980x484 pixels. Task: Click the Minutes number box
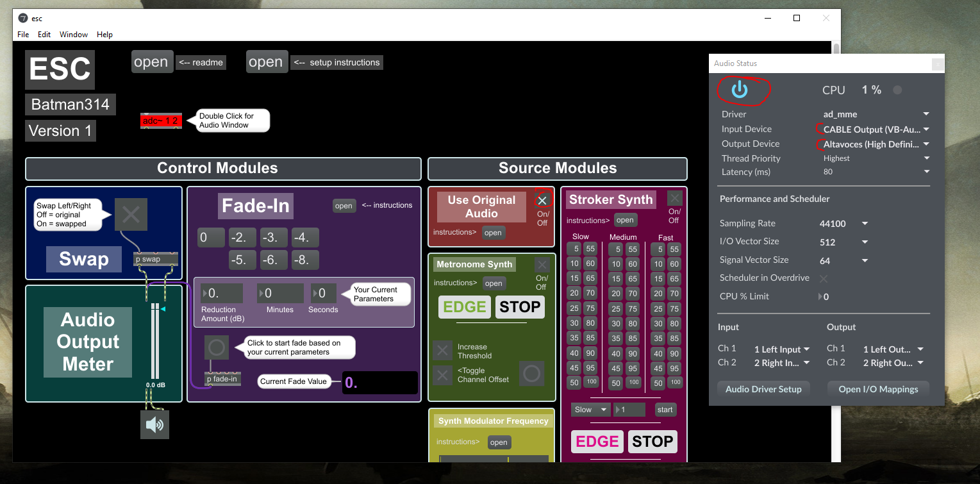coord(280,294)
